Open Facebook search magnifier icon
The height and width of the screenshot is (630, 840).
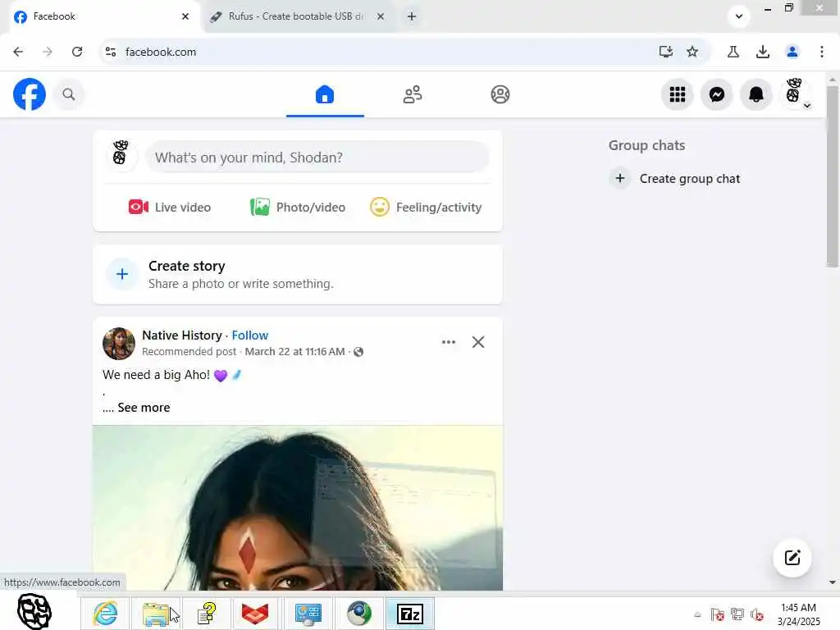click(x=69, y=94)
